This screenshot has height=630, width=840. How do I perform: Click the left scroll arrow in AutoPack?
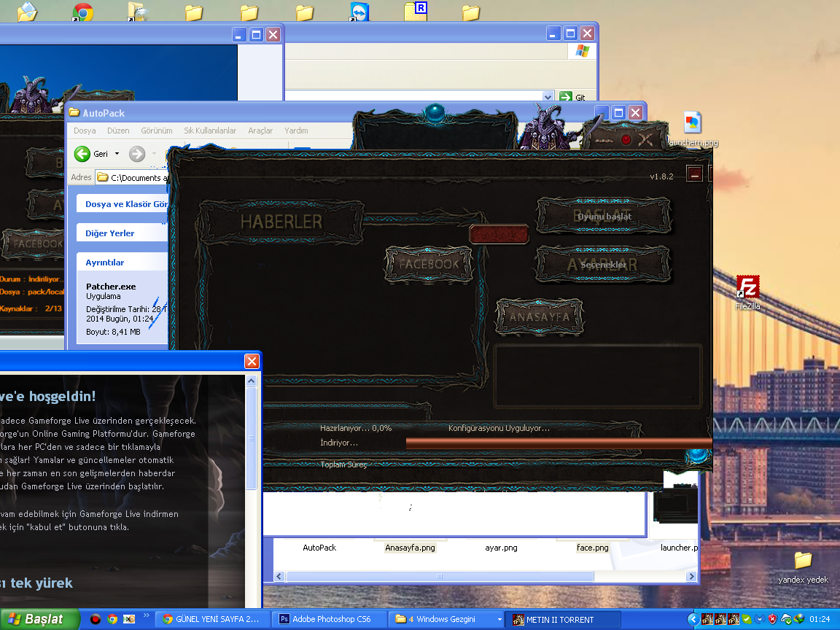(x=279, y=577)
